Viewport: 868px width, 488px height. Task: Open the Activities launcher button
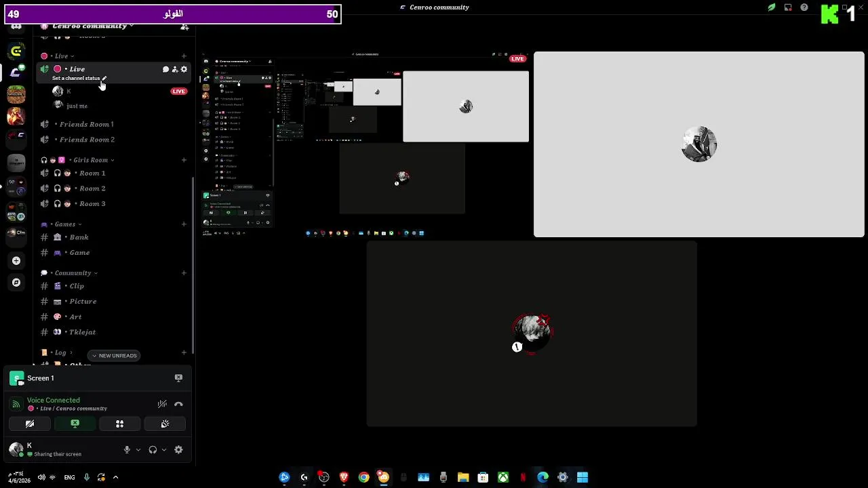click(119, 424)
